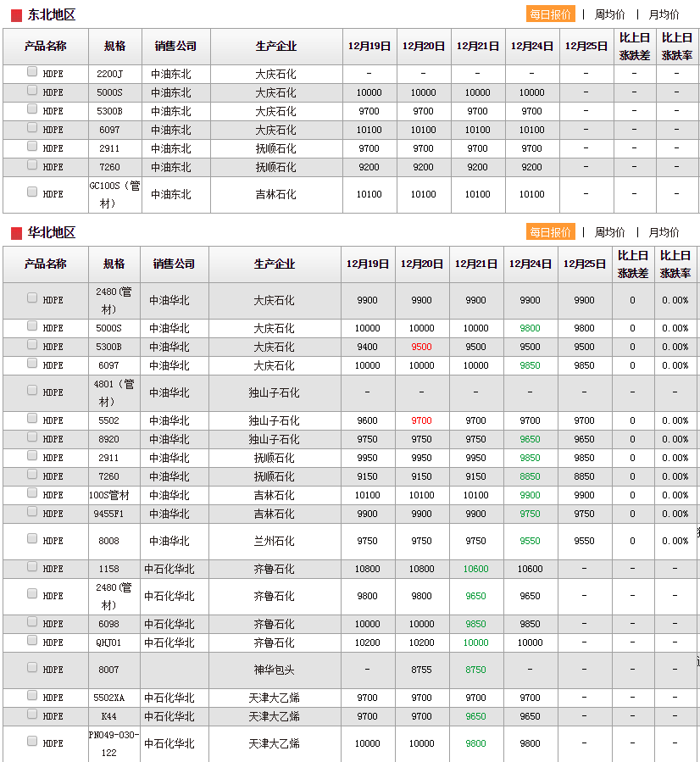Tick checkbox for 8920 独山子石化 row

[32, 437]
